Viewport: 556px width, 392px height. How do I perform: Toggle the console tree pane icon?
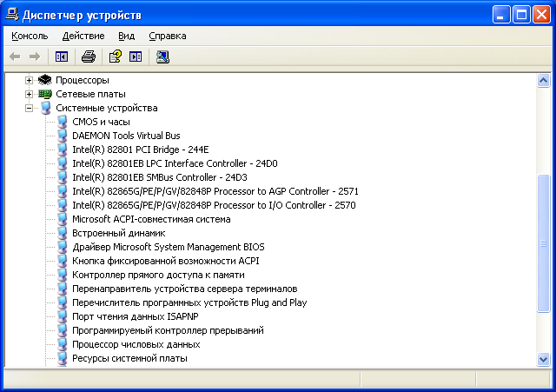(x=62, y=56)
